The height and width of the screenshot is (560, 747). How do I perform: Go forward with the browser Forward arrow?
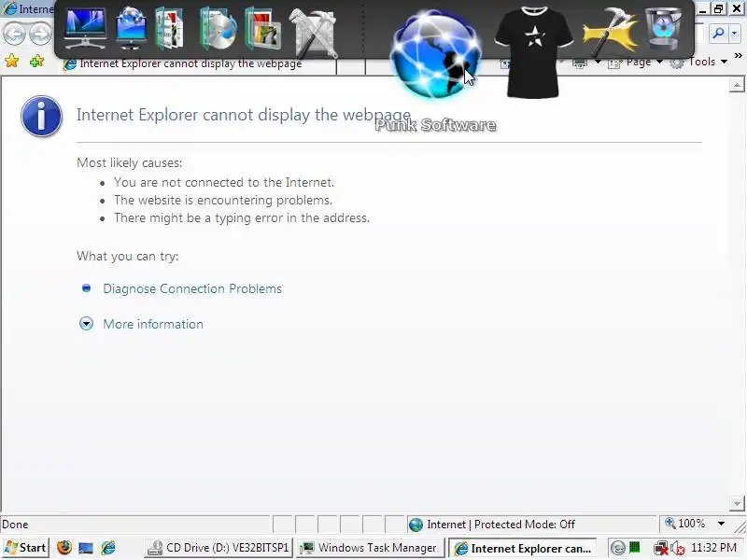40,34
